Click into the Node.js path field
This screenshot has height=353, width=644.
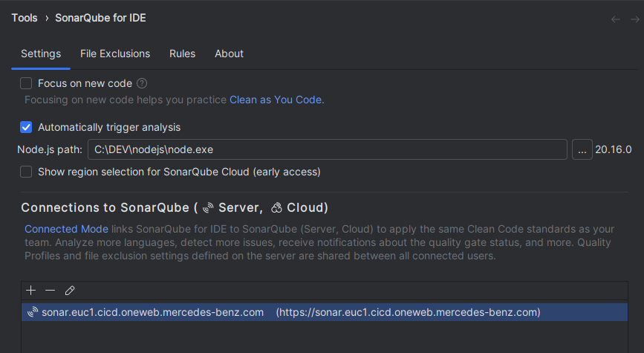[x=327, y=149]
